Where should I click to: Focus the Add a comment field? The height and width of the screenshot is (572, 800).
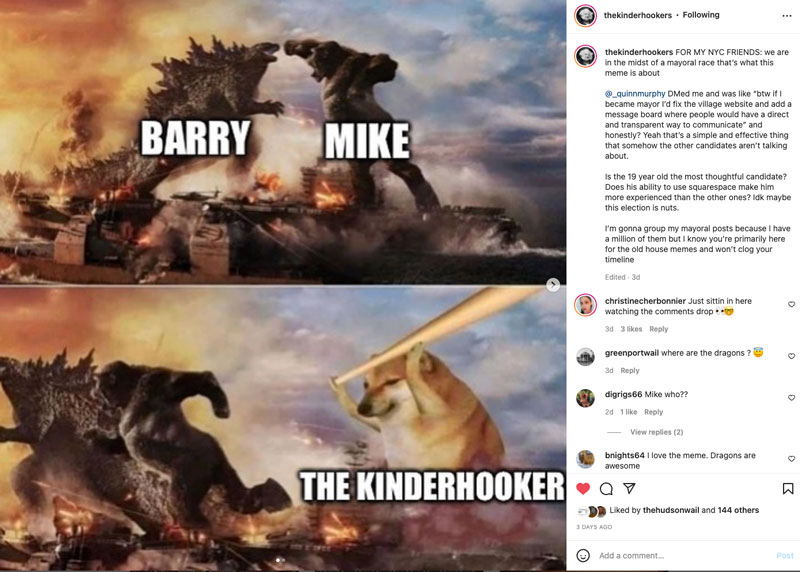tap(684, 556)
